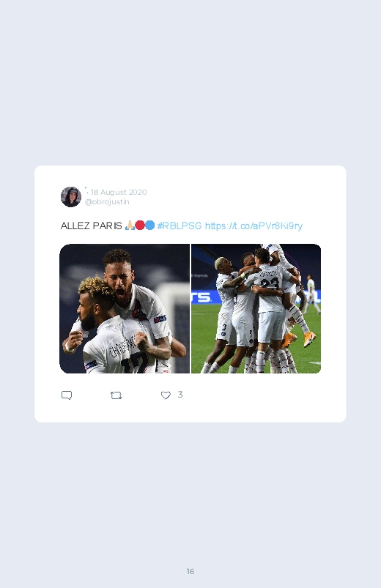
Task: Click the small mark before the date
Action: 86,190
